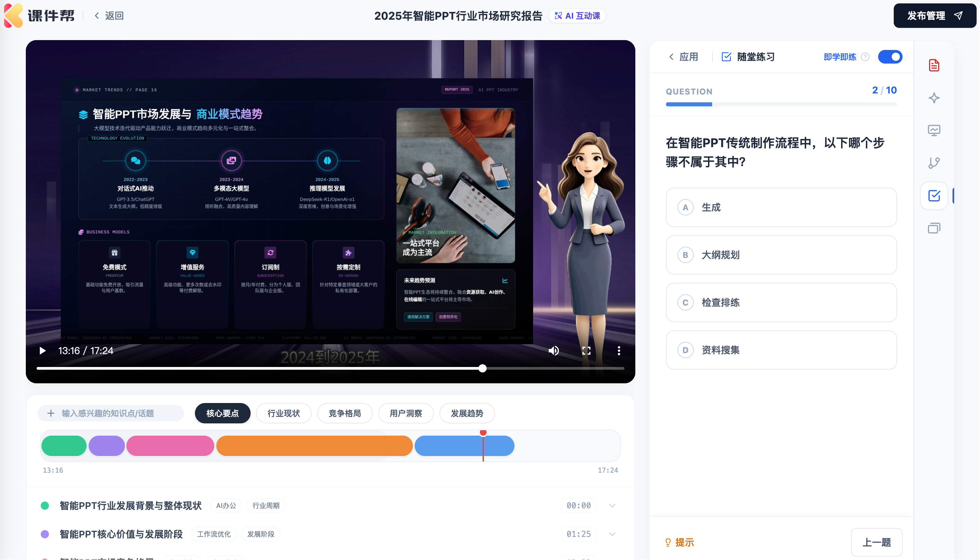
Task: Open the stacked cards icon in sidebar
Action: click(x=933, y=228)
